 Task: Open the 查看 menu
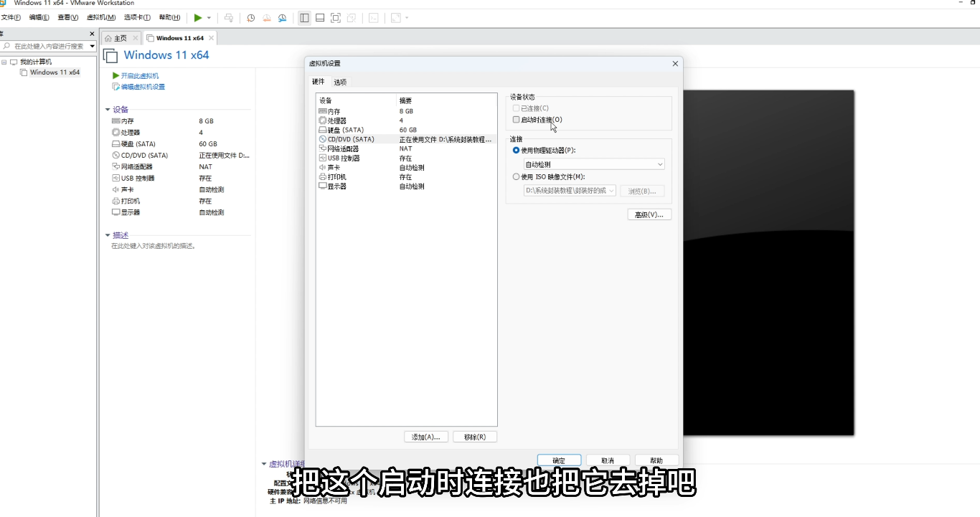point(68,17)
